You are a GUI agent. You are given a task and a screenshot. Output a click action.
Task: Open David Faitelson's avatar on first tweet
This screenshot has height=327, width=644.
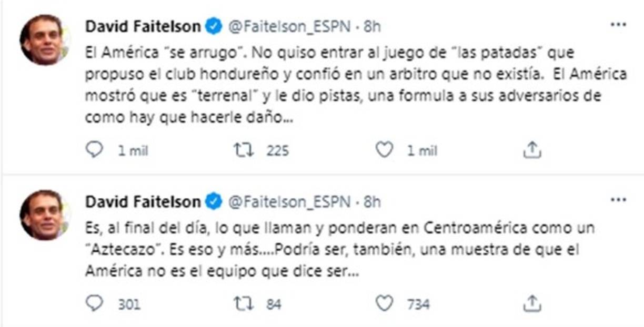point(42,40)
